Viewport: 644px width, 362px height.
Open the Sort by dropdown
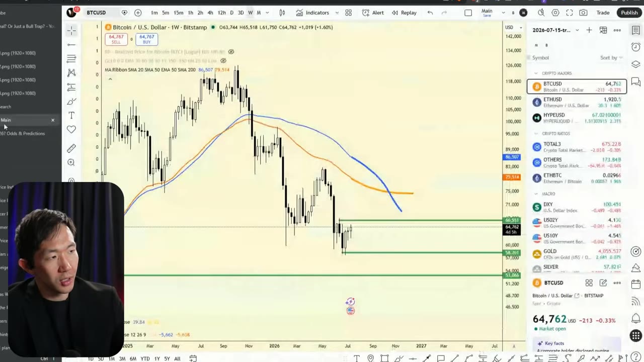tap(612, 58)
